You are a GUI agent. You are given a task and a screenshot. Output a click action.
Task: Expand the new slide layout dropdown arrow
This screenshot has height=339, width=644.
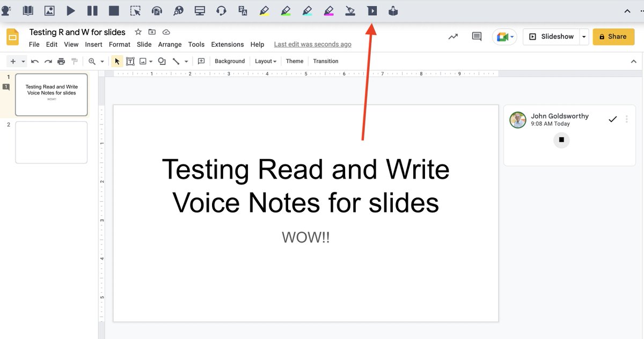click(23, 61)
